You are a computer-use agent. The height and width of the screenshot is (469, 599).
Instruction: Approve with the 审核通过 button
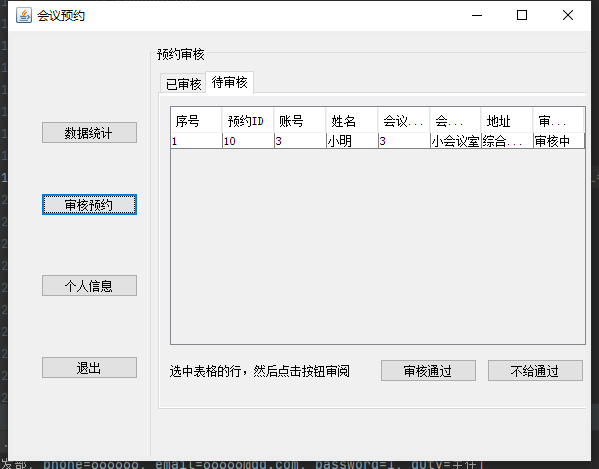point(428,370)
